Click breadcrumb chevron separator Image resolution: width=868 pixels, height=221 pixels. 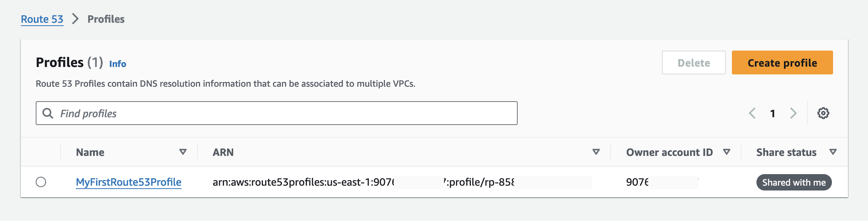tap(75, 19)
